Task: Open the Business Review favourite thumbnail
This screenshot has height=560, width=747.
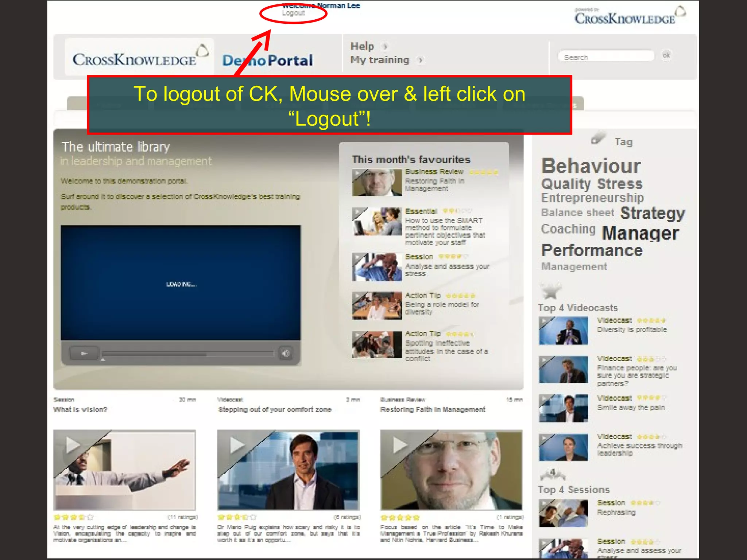Action: 377,182
